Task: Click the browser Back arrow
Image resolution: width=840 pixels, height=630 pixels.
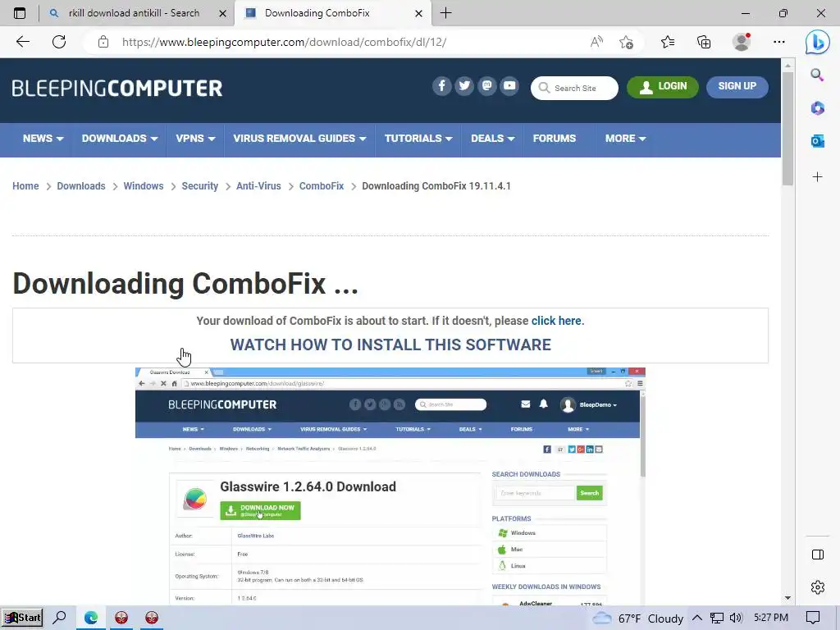Action: point(22,42)
